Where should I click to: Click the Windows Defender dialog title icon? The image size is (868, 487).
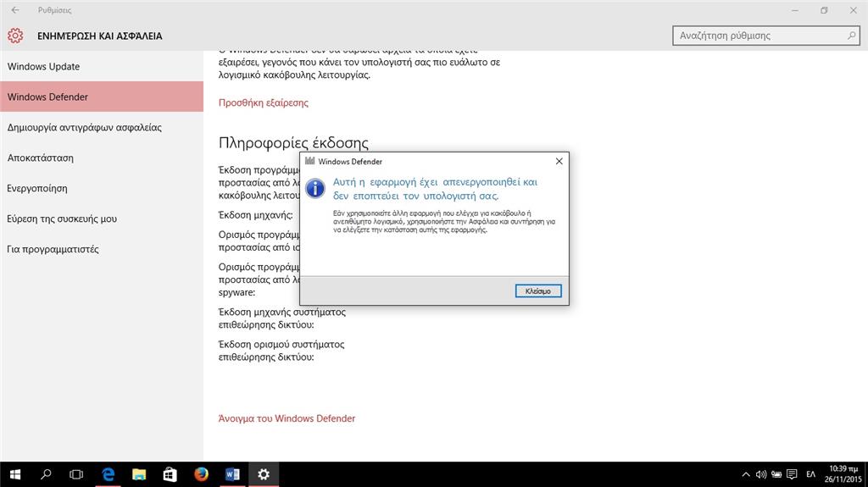coord(310,161)
